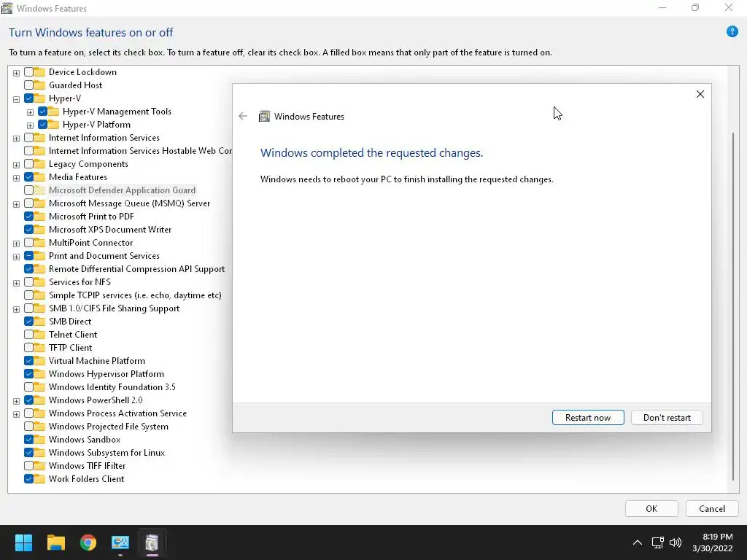Close the completed changes dialog
The height and width of the screenshot is (560, 747).
tap(700, 94)
